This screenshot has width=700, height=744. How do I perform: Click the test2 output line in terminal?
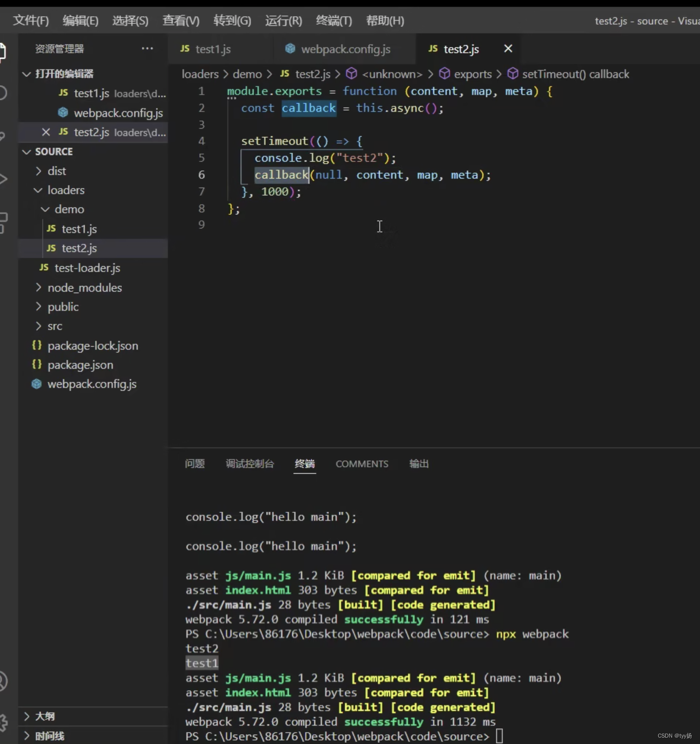[x=202, y=649]
